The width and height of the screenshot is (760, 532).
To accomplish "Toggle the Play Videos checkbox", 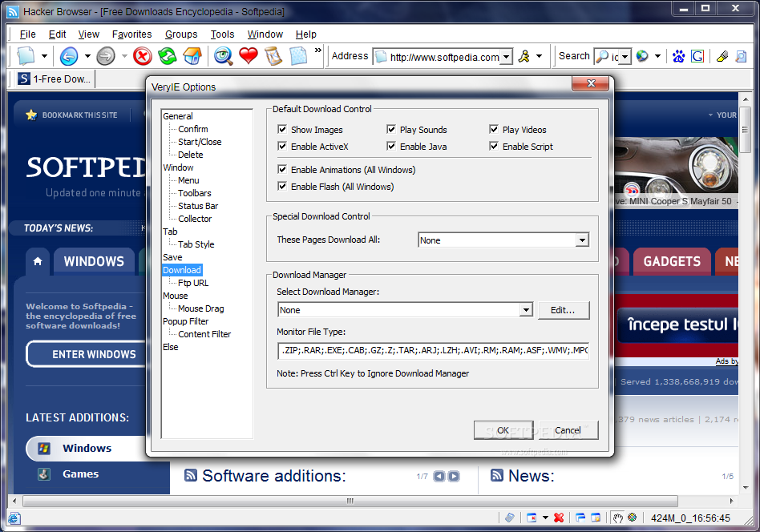I will (494, 129).
